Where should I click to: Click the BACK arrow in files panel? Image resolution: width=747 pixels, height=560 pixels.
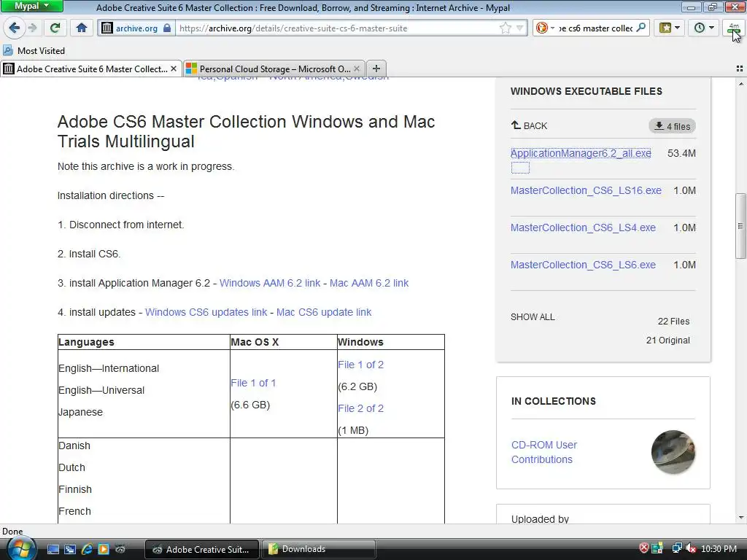pyautogui.click(x=516, y=125)
